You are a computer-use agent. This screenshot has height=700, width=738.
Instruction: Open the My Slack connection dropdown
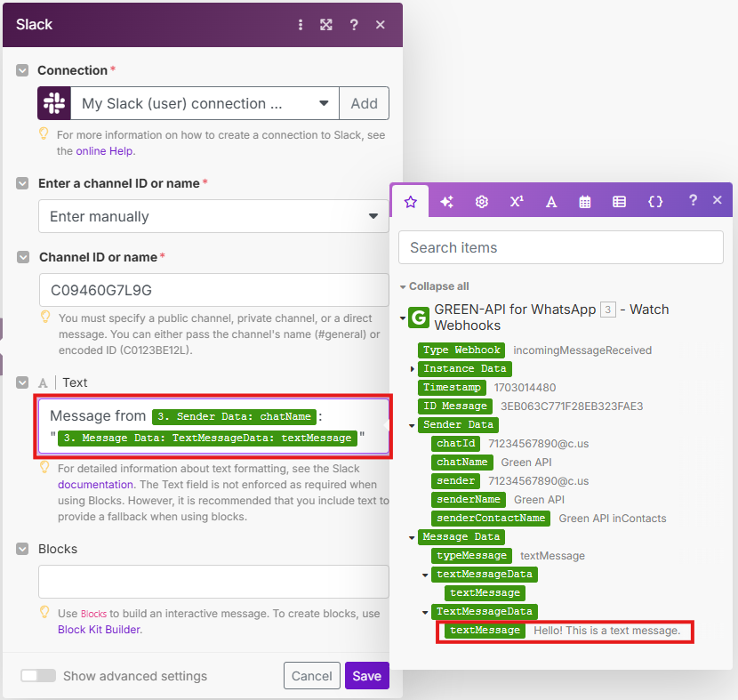coord(203,103)
